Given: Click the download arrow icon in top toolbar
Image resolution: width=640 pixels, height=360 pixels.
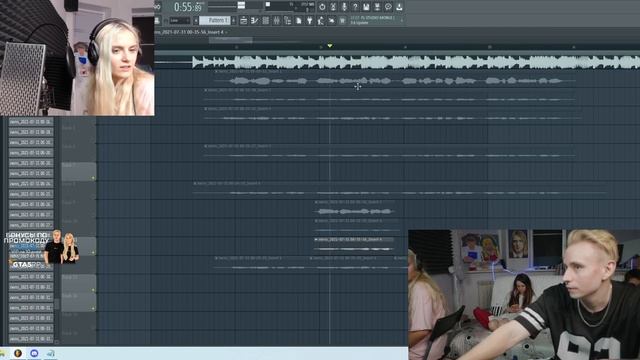Looking at the screenshot, I should [399, 7].
